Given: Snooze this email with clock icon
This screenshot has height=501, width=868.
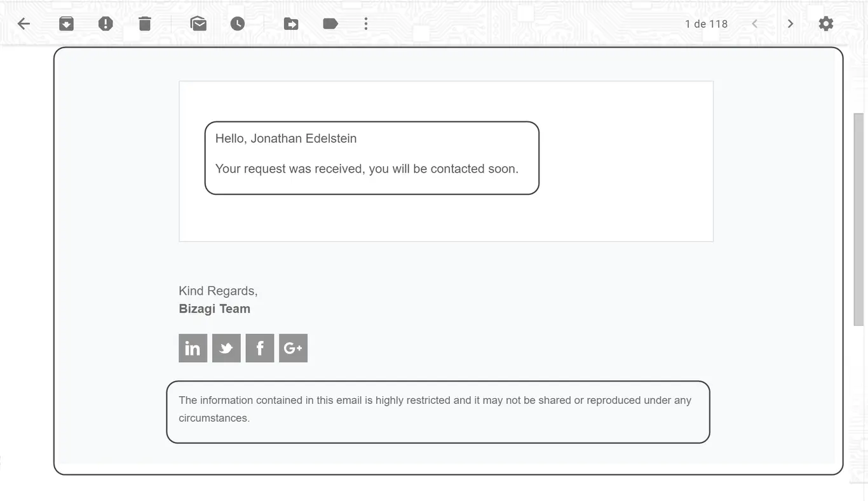Looking at the screenshot, I should coord(237,24).
